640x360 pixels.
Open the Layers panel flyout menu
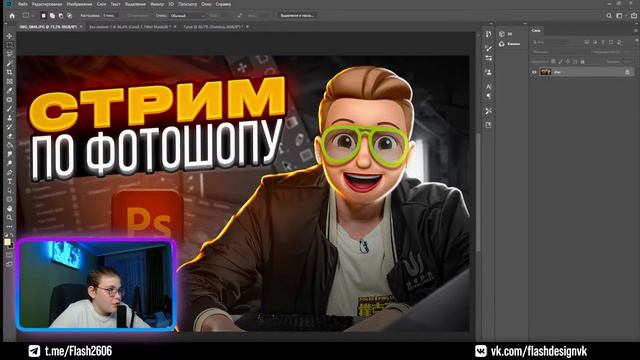pyautogui.click(x=636, y=31)
